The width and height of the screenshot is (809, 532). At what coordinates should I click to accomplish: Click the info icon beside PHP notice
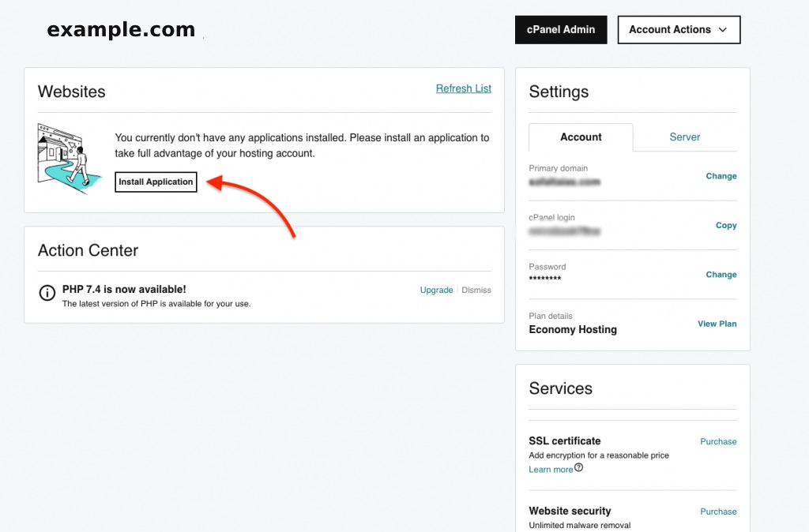[x=47, y=293]
